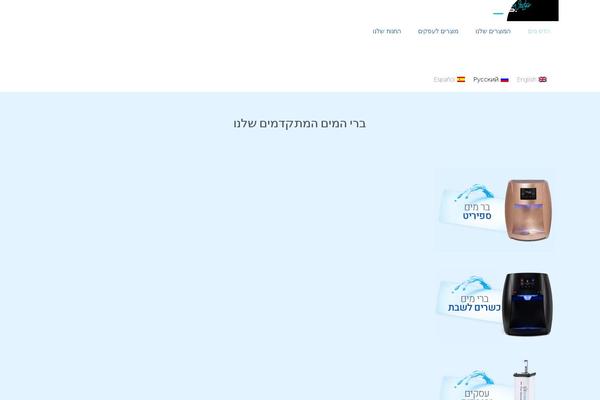
Task: Open the faded first nav item, far right
Action: coord(539,31)
